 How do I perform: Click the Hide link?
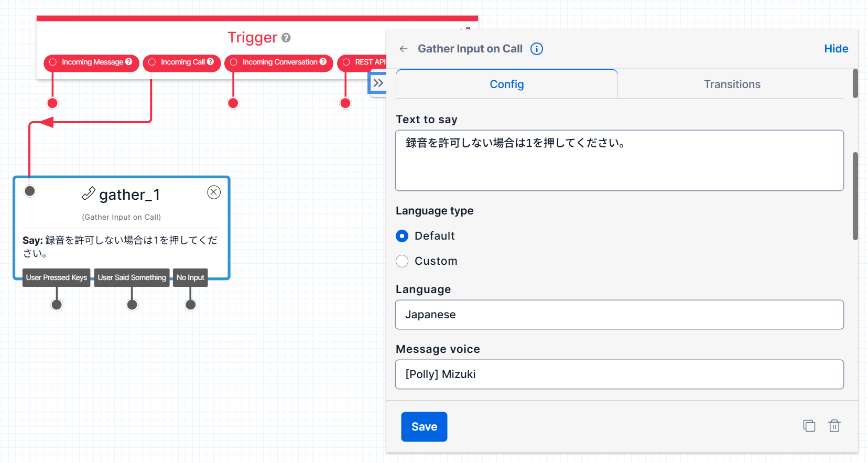click(836, 49)
